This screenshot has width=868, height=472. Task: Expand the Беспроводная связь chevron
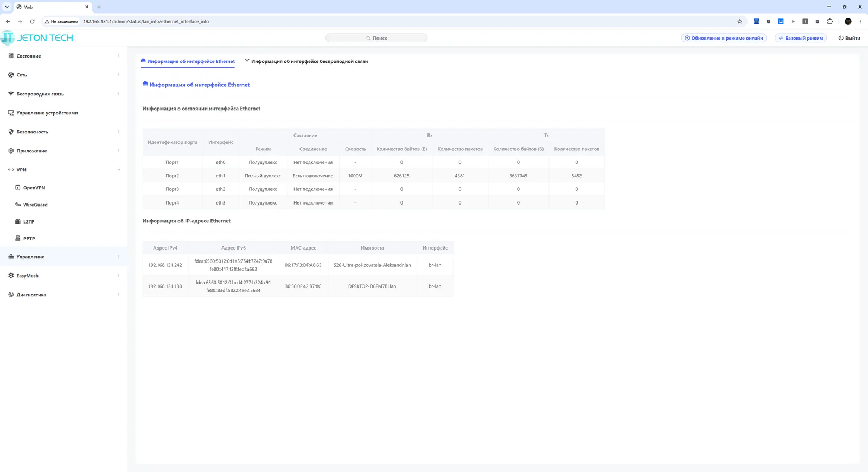coord(119,94)
